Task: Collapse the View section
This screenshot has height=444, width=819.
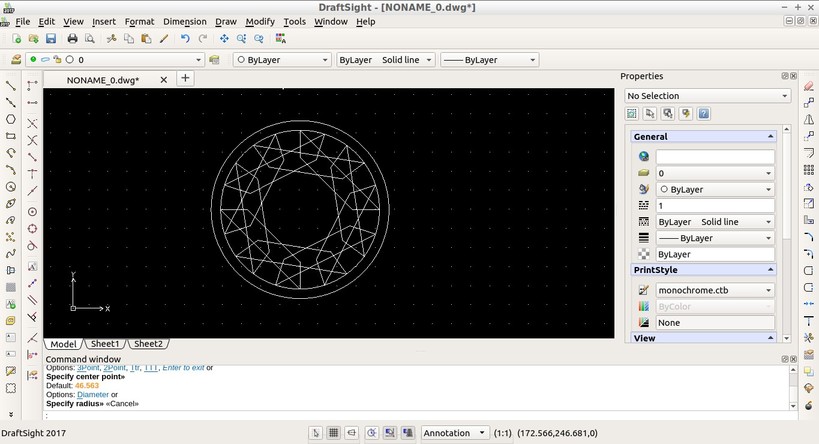Action: (770, 338)
